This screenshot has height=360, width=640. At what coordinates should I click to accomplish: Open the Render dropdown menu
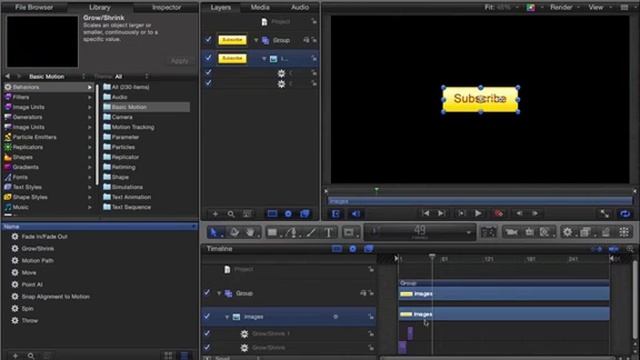click(x=564, y=7)
